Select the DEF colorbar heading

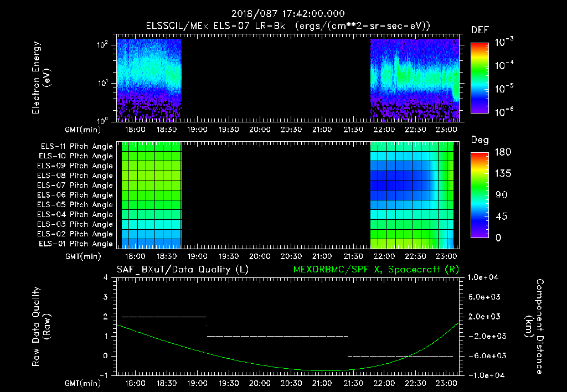pyautogui.click(x=480, y=30)
